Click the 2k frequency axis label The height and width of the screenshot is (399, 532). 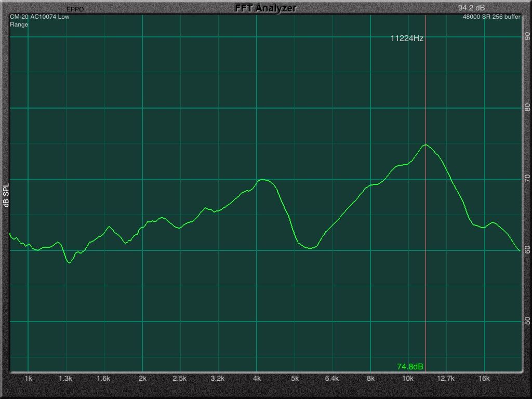pos(142,378)
